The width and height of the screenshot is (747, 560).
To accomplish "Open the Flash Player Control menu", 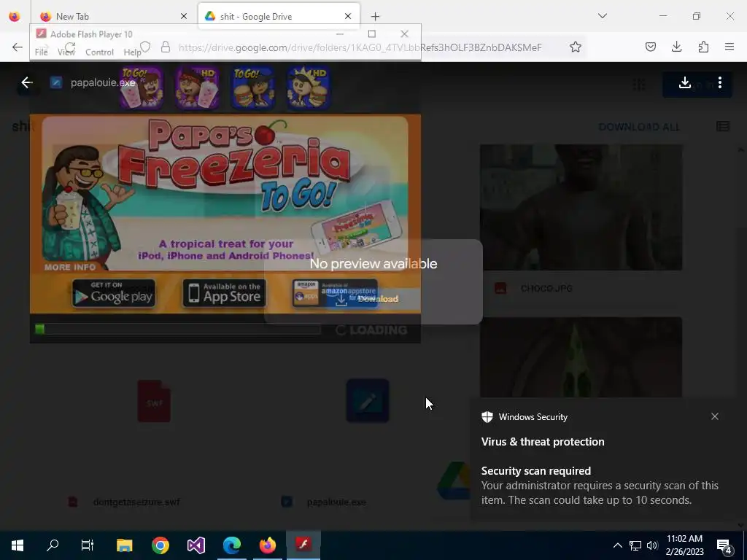I will [99, 52].
